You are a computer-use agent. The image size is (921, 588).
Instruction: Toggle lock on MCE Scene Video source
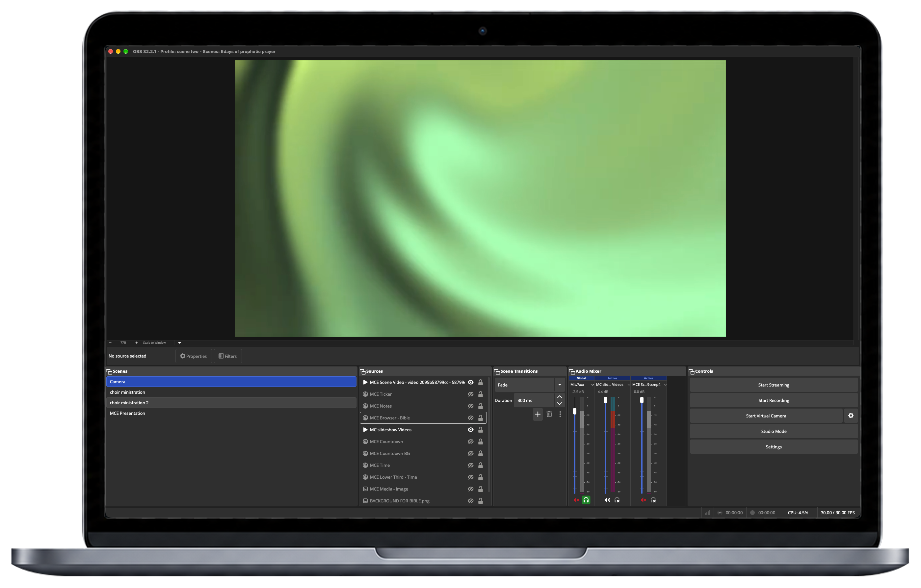pyautogui.click(x=480, y=382)
